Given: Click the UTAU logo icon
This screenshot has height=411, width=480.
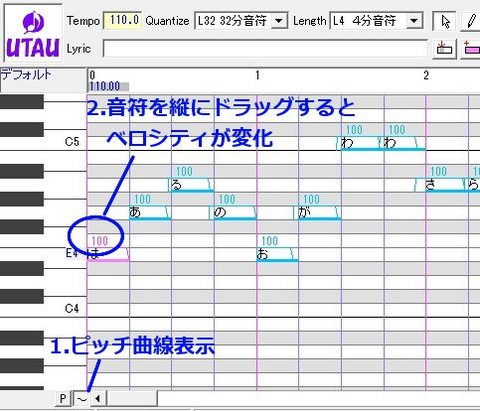Looking at the screenshot, I should pos(33,34).
